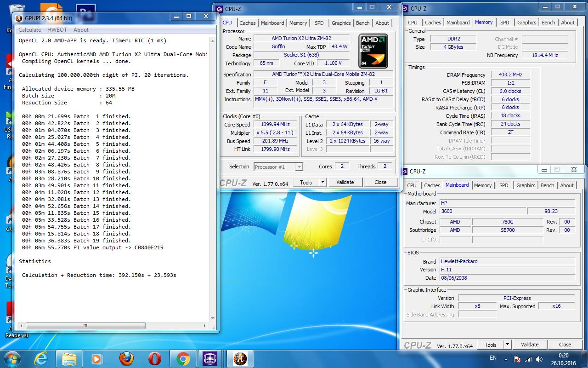
Task: Select the DRAM Frequency value "403.2 MHz"
Action: click(x=510, y=75)
